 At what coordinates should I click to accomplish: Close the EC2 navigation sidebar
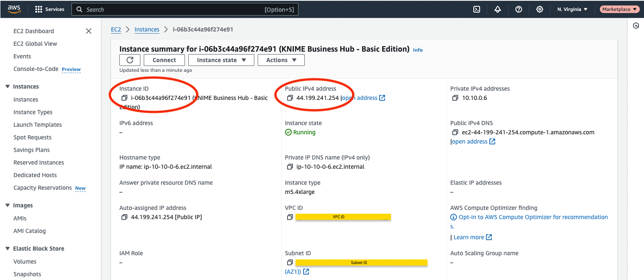click(89, 31)
